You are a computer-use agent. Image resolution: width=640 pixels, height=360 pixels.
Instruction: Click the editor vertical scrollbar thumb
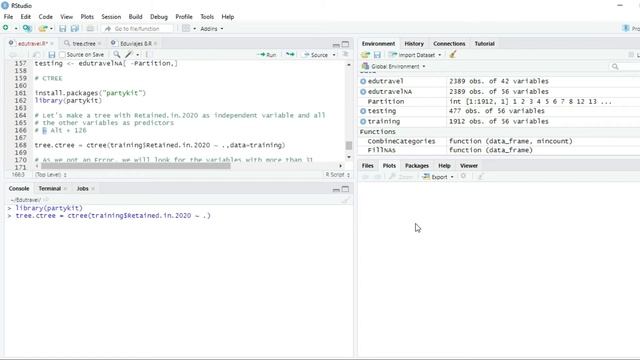click(349, 145)
